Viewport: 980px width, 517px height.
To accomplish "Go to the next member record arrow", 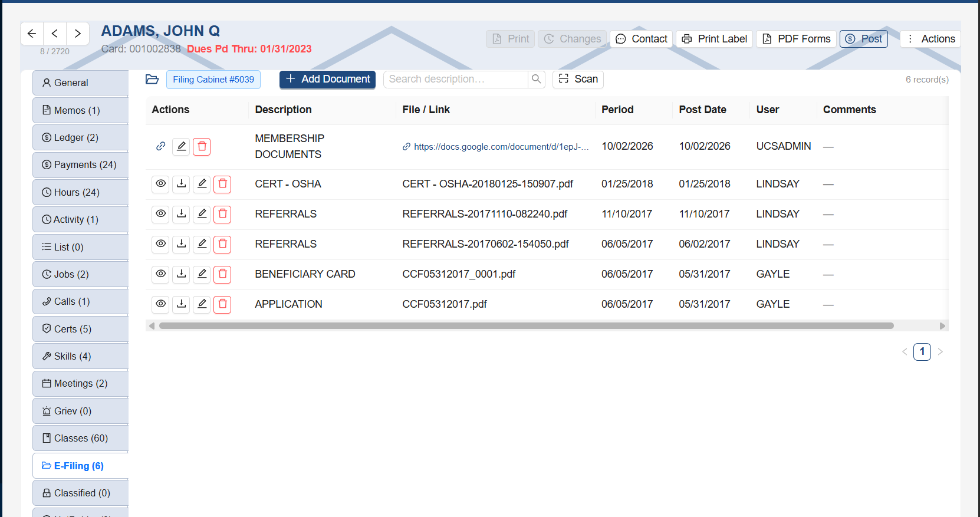I will pyautogui.click(x=78, y=34).
